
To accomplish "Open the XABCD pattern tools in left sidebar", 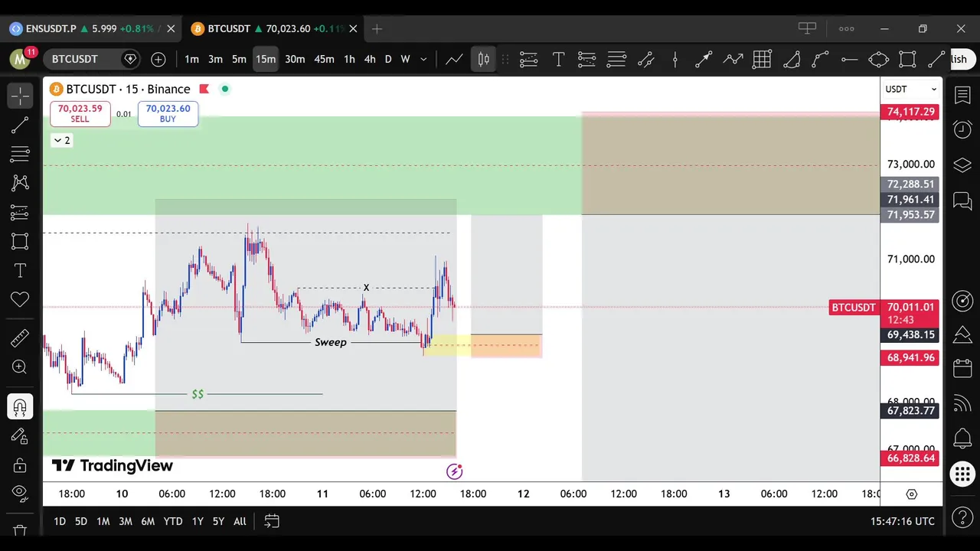I will point(20,183).
